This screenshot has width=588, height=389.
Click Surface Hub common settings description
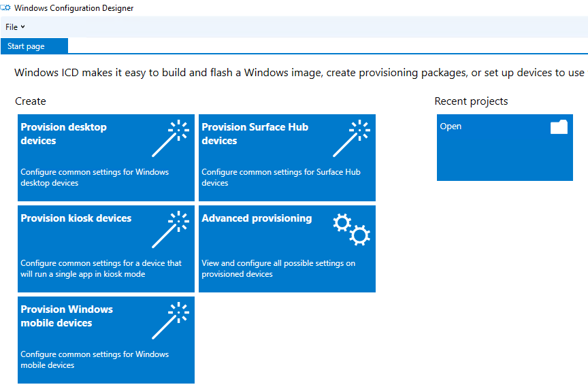click(281, 177)
